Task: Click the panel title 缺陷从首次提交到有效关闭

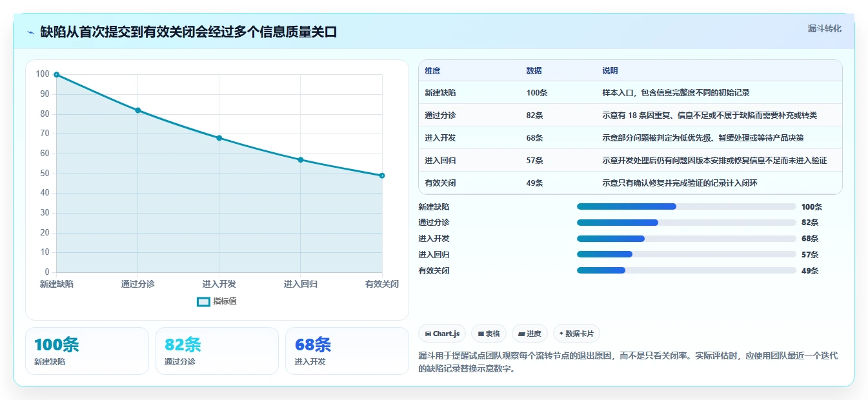Action: [188, 32]
